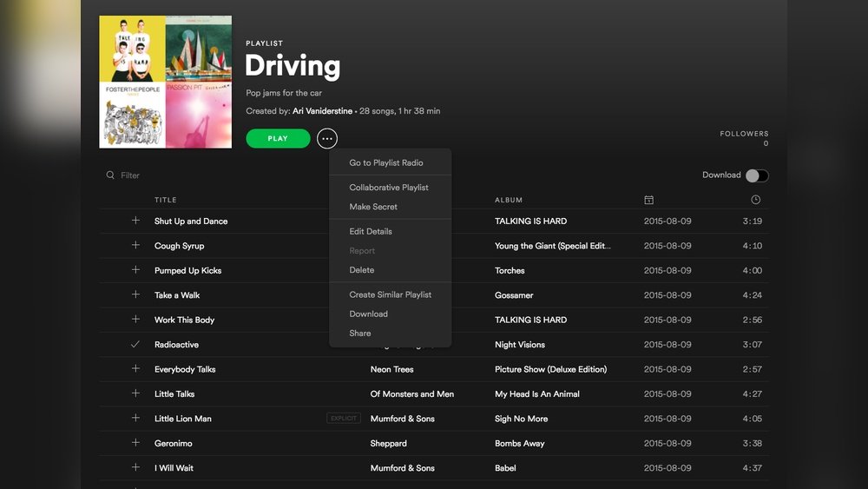The height and width of the screenshot is (489, 868).
Task: Open album Night Visions
Action: (520, 345)
